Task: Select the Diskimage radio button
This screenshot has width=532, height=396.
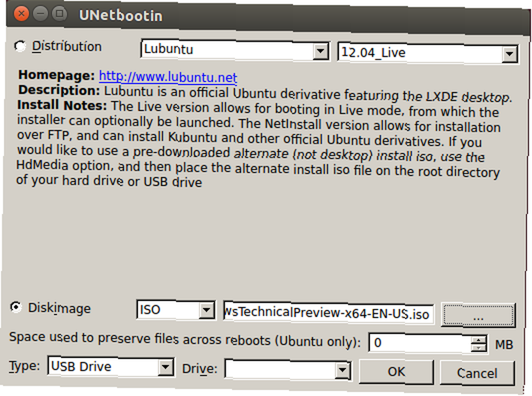Action: click(x=15, y=307)
